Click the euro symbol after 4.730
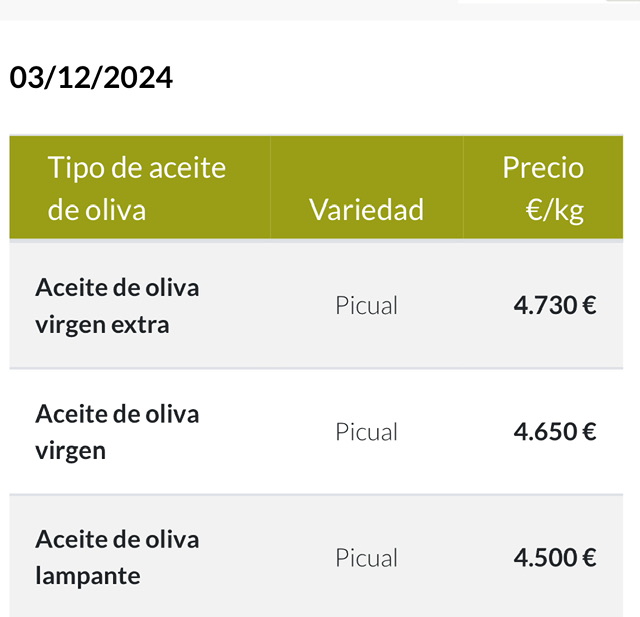The image size is (640, 617). pos(589,305)
